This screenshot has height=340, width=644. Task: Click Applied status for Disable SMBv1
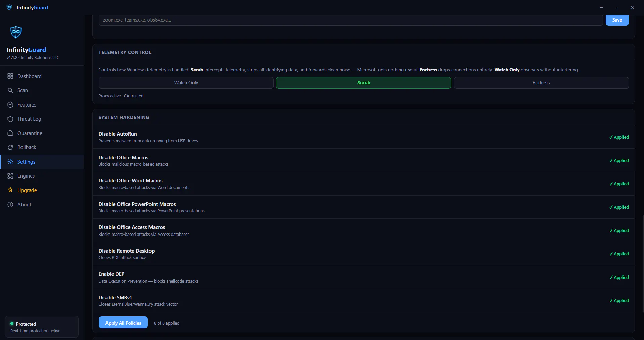pos(619,300)
